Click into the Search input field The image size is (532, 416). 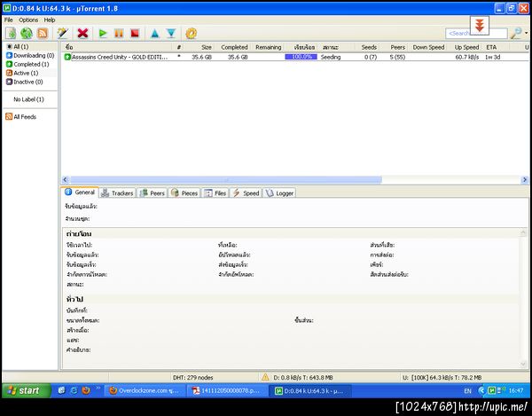(x=476, y=33)
